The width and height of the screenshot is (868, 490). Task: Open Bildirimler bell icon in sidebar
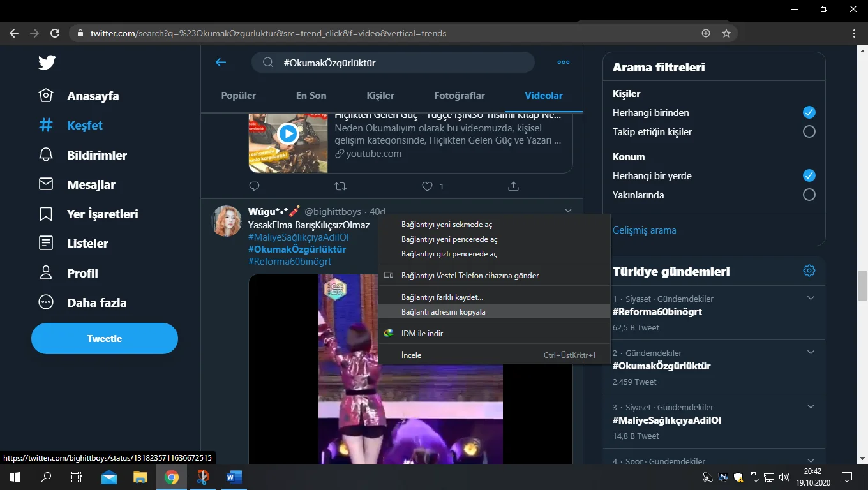46,155
